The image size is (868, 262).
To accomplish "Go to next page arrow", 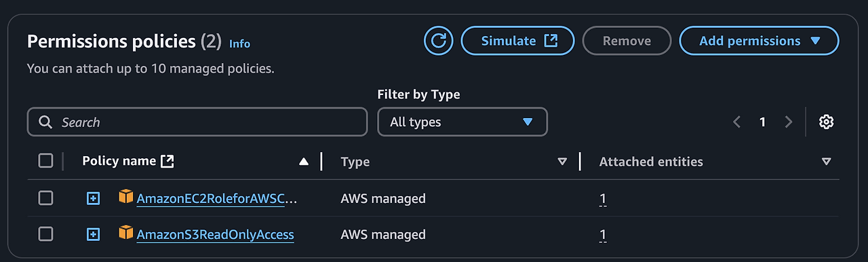I will [x=788, y=122].
